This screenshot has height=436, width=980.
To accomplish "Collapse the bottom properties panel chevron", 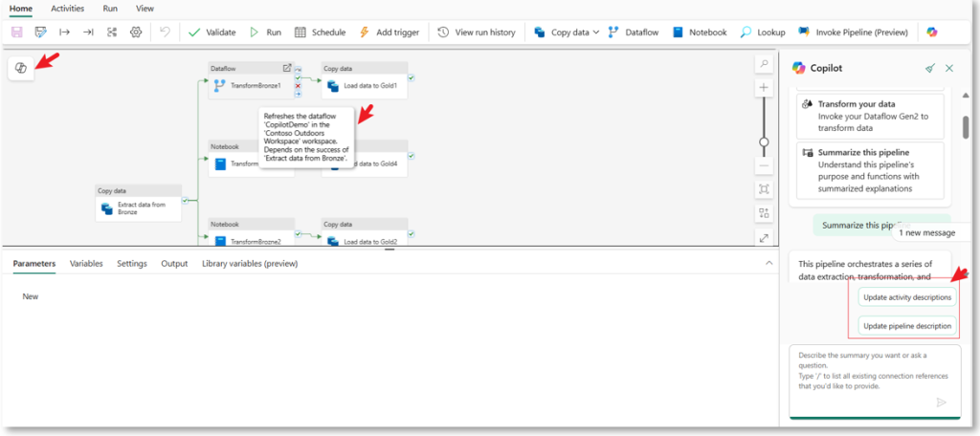I will [x=769, y=264].
